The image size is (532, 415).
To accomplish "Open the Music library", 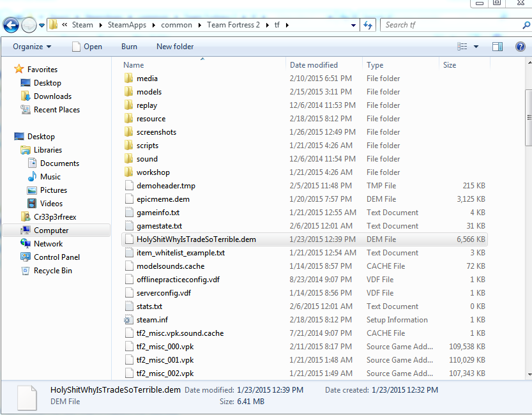I will (x=44, y=177).
